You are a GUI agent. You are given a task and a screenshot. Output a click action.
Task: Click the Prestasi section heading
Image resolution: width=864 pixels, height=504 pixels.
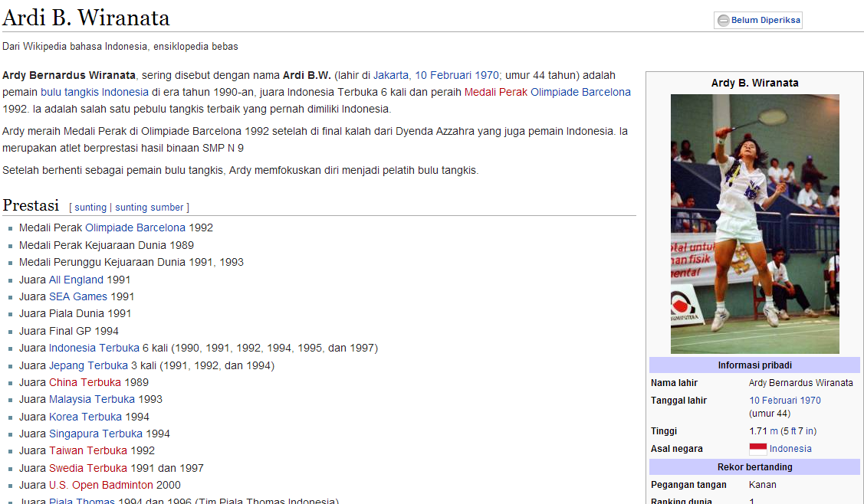(31, 205)
